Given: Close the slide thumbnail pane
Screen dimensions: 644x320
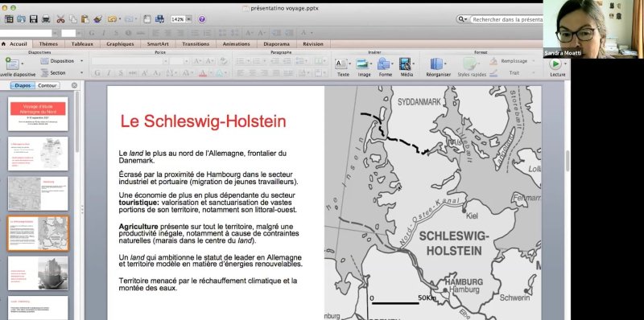Looking at the screenshot, I should click(74, 85).
